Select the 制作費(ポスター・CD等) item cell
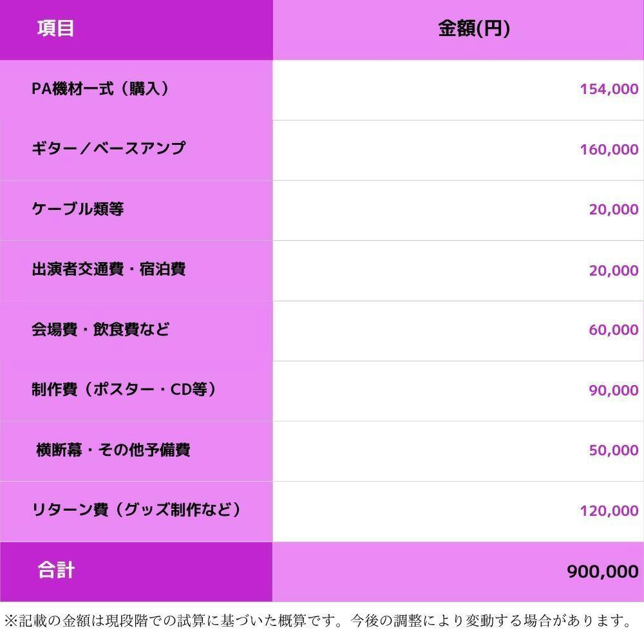The height and width of the screenshot is (644, 644). (x=124, y=390)
